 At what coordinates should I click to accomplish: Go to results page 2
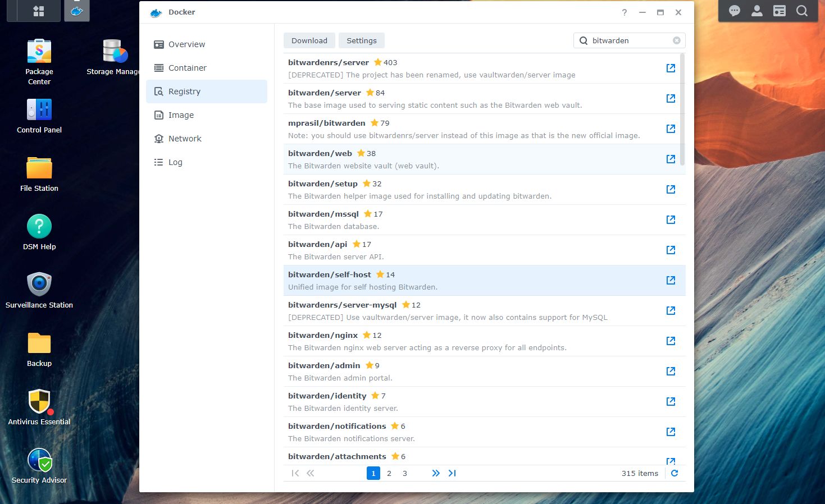(x=389, y=473)
